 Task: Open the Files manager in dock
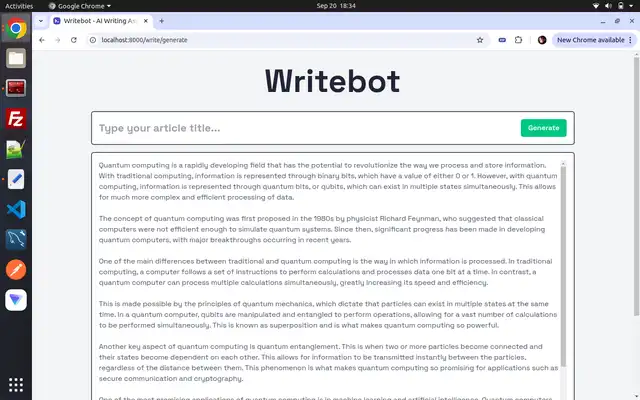(16, 58)
